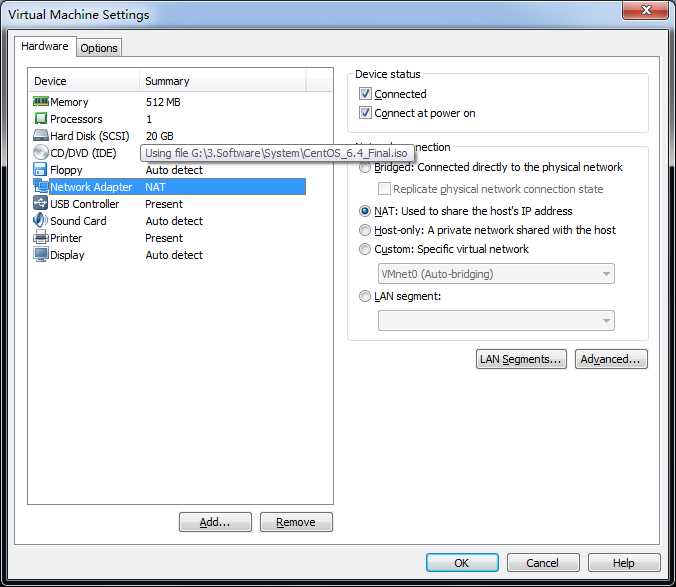
Task: Click the Device column header
Action: tap(84, 81)
